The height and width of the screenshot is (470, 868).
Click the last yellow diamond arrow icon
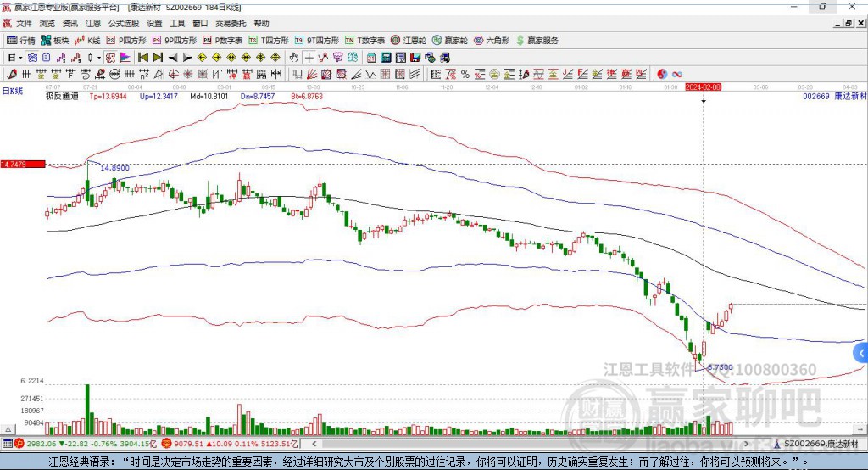[x=275, y=58]
